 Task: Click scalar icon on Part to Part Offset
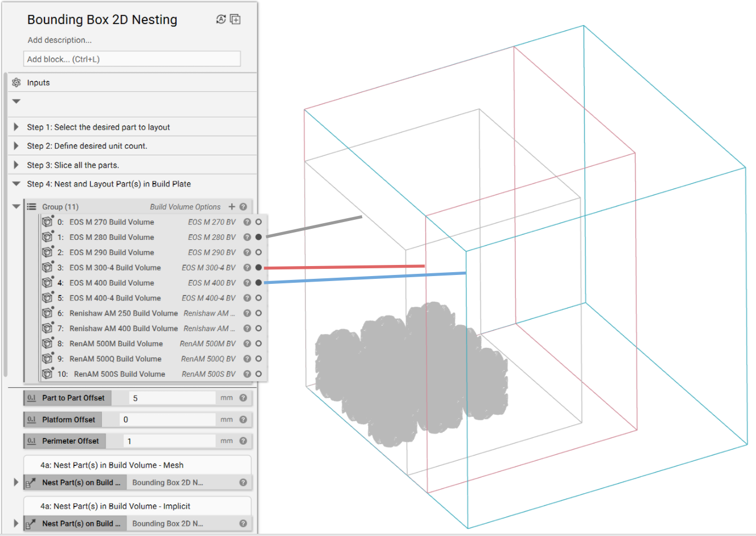click(32, 397)
